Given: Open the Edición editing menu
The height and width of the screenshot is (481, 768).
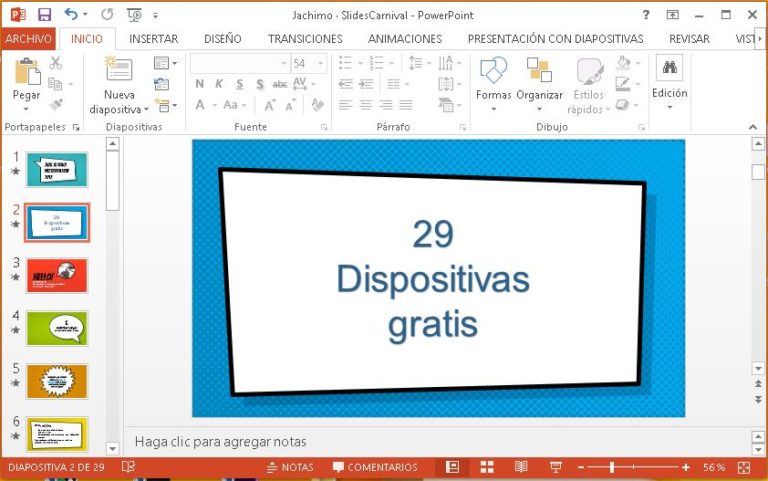Looking at the screenshot, I should pos(670,83).
